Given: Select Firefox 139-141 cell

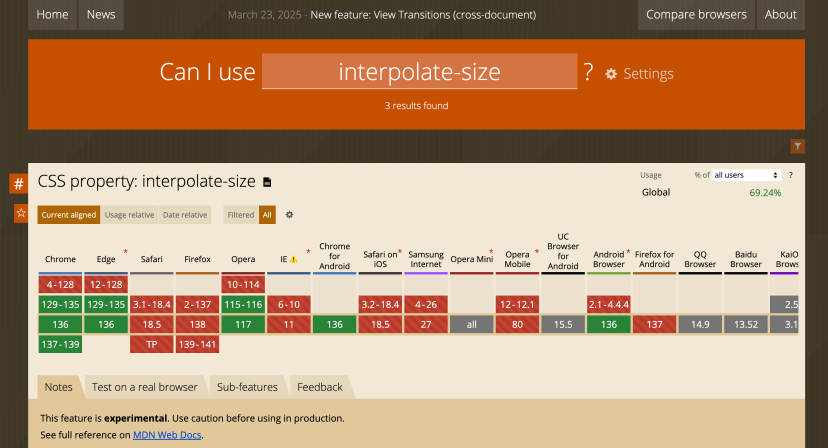Looking at the screenshot, I should (197, 344).
